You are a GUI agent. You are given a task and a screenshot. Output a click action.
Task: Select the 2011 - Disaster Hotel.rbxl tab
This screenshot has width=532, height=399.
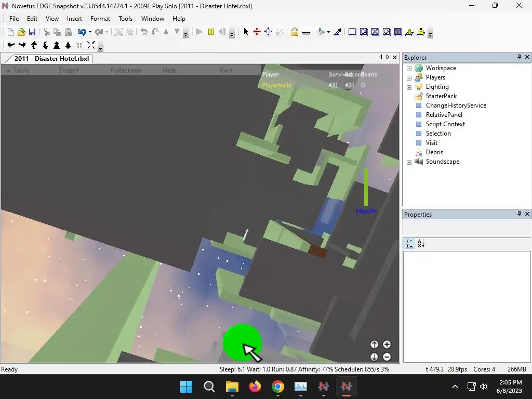(51, 58)
